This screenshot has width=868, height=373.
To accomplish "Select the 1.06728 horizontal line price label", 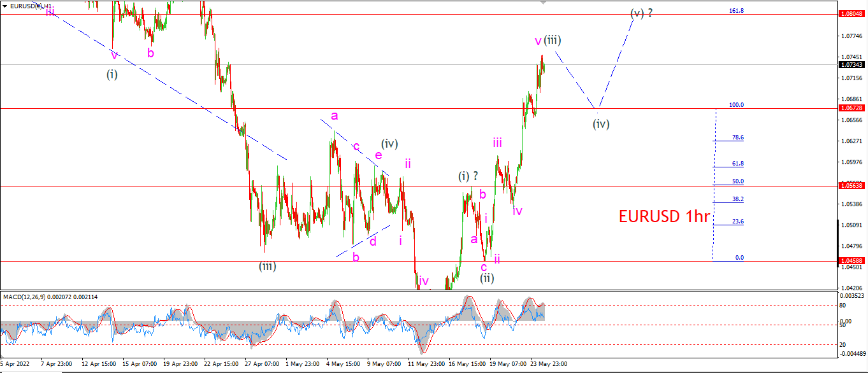I will pos(851,109).
